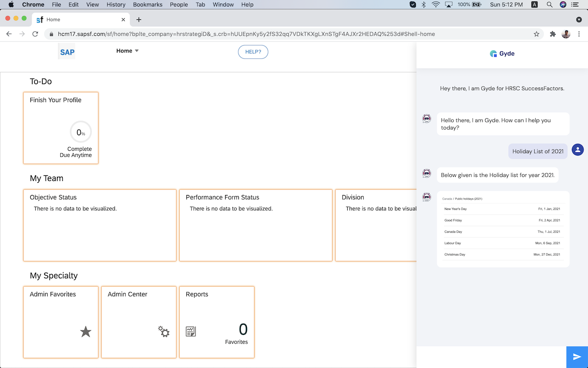Open the Siri icon in menu bar

[x=563, y=5]
